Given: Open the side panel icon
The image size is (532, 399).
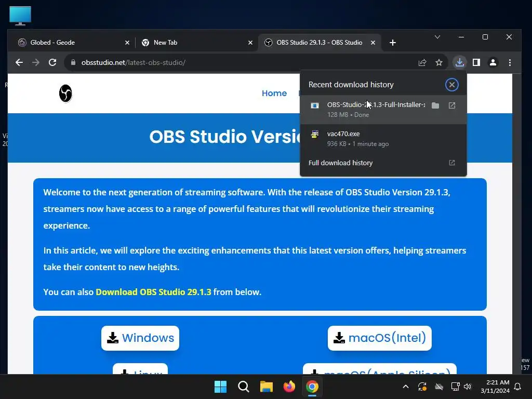Looking at the screenshot, I should click(476, 62).
